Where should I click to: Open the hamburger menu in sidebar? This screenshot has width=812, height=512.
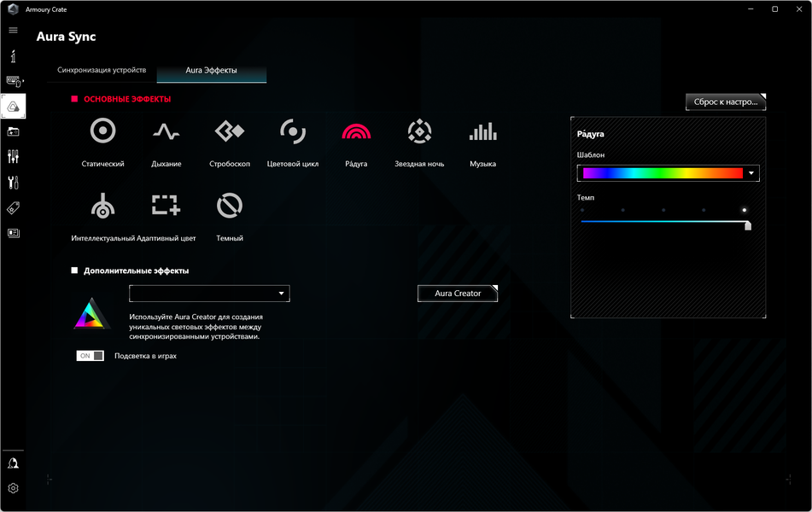coord(13,30)
